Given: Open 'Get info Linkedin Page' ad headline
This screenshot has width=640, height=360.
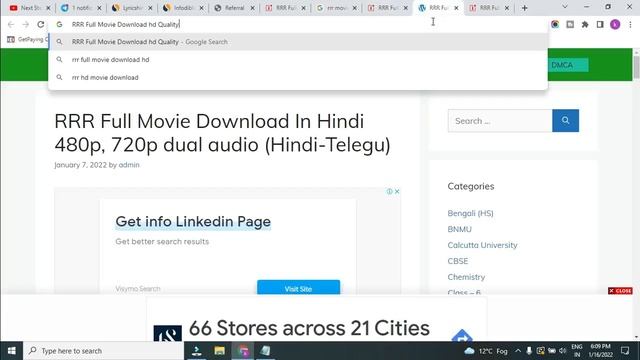Looking at the screenshot, I should (193, 222).
